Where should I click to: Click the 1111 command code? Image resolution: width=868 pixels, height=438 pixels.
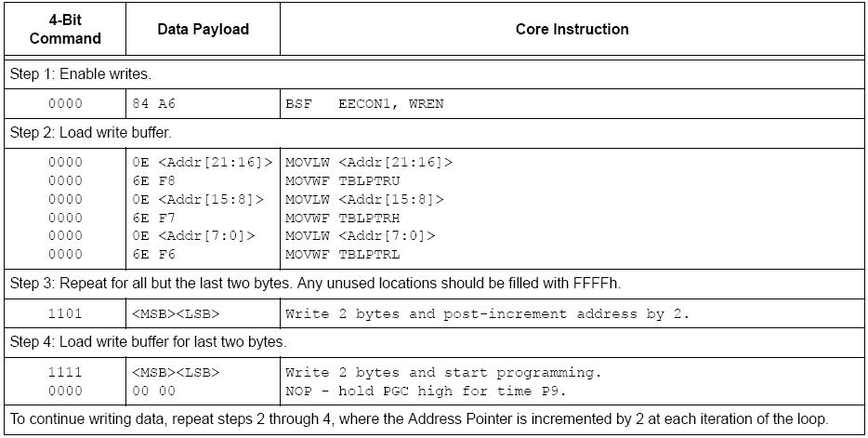tap(65, 372)
